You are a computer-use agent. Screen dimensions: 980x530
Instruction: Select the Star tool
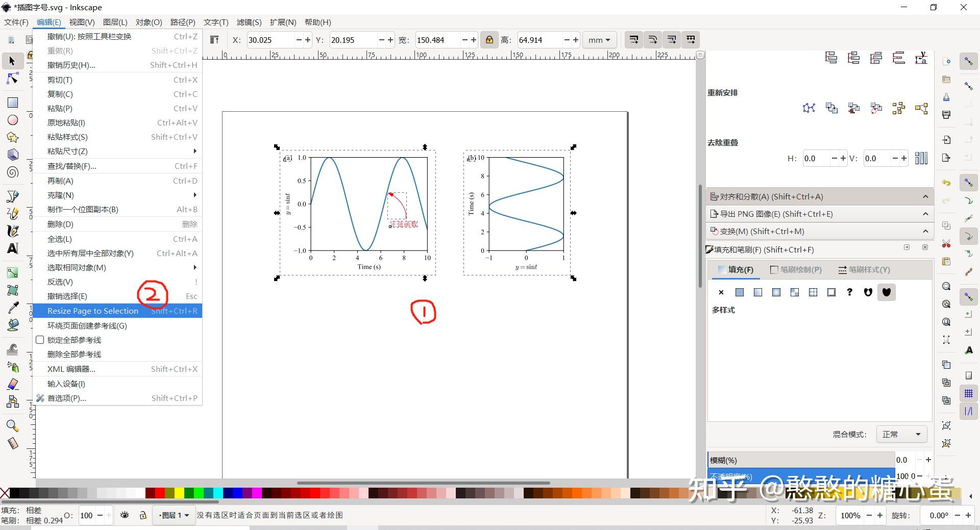[11, 137]
